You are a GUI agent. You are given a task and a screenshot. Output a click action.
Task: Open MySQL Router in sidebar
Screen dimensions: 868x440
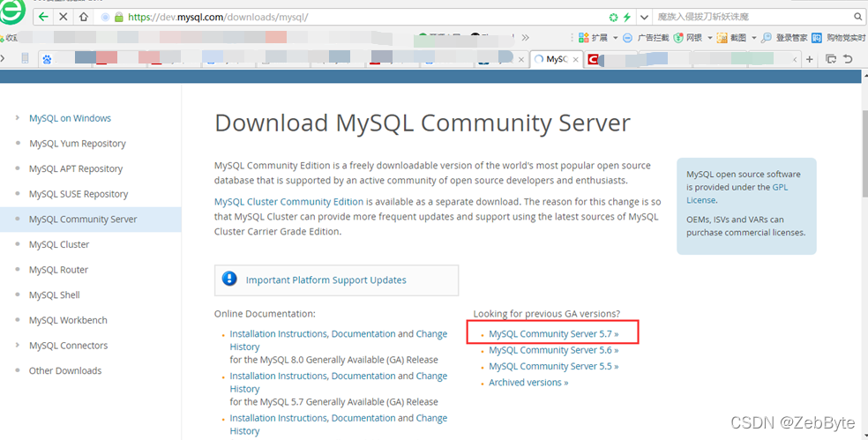tap(59, 270)
